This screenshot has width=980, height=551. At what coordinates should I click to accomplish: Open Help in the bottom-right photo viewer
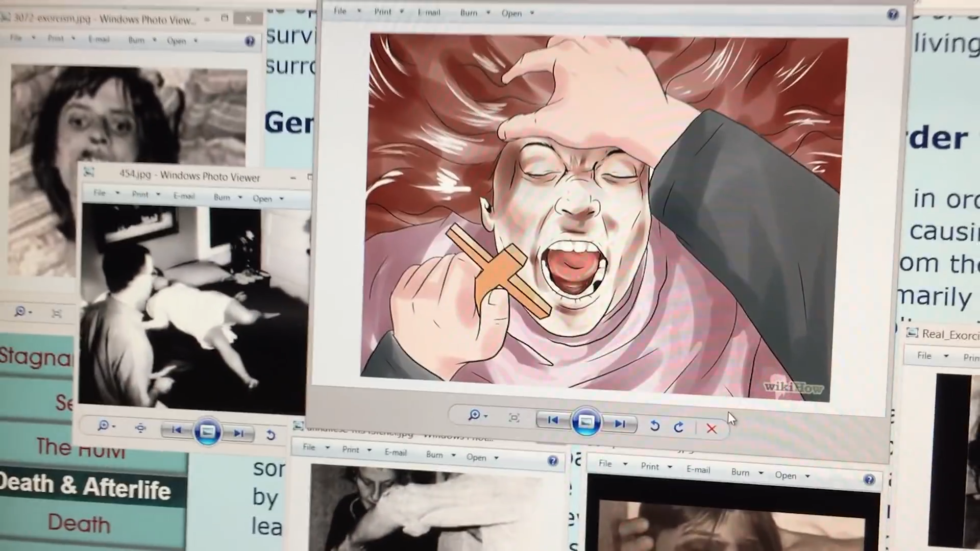[x=869, y=480]
